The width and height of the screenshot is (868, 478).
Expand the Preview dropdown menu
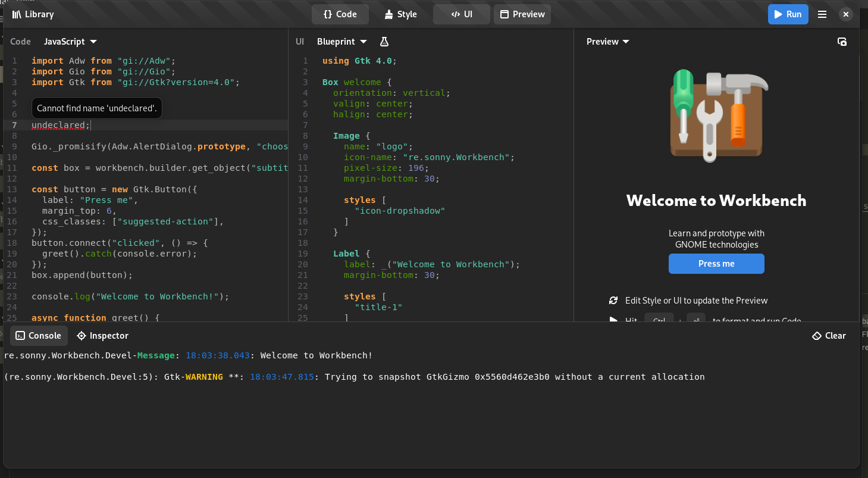607,42
